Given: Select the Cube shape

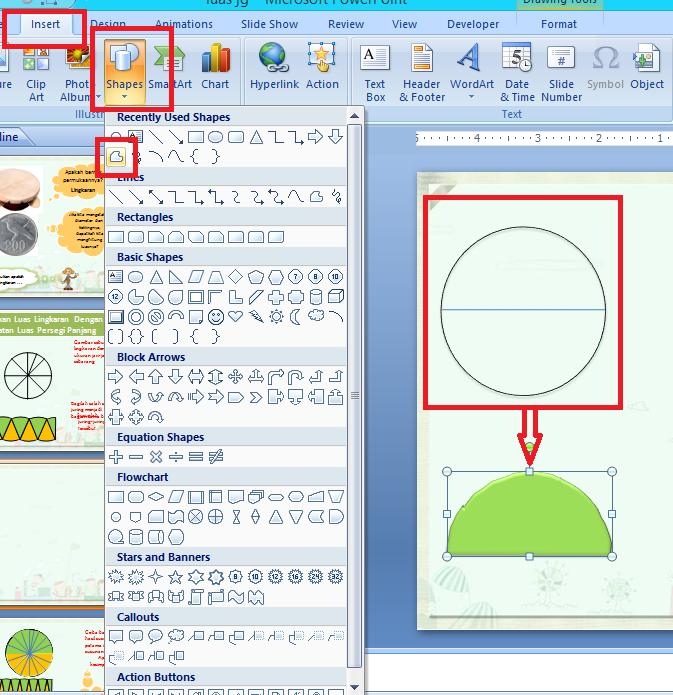Looking at the screenshot, I should [x=336, y=297].
